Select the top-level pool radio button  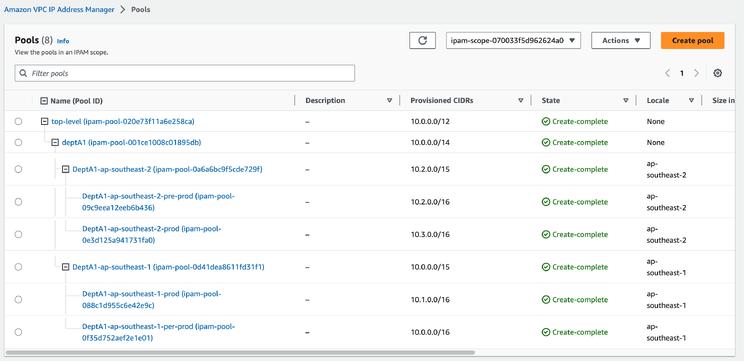(x=18, y=121)
